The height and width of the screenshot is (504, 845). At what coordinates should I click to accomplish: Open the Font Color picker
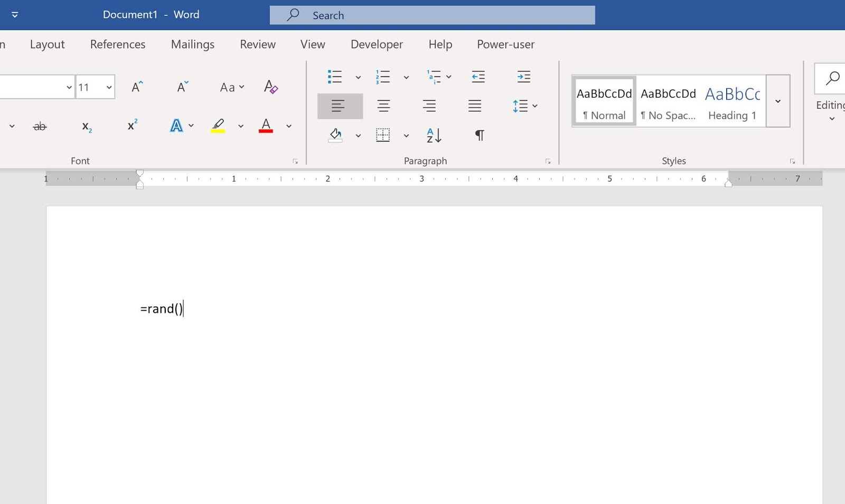(x=266, y=126)
